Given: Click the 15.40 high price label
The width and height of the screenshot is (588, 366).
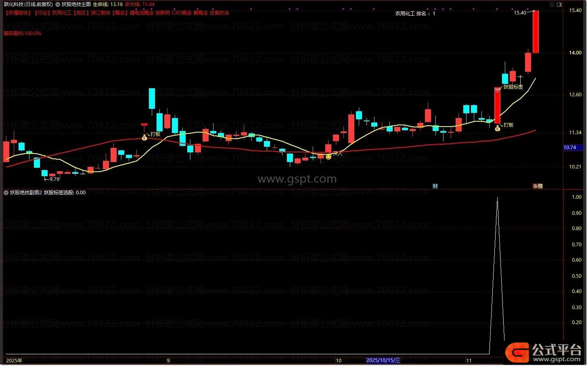Looking at the screenshot, I should (x=520, y=13).
